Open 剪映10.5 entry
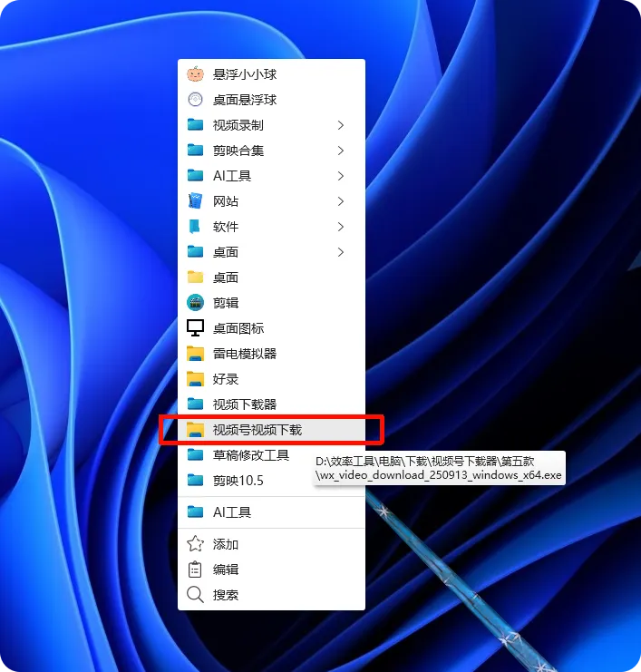 (x=272, y=481)
